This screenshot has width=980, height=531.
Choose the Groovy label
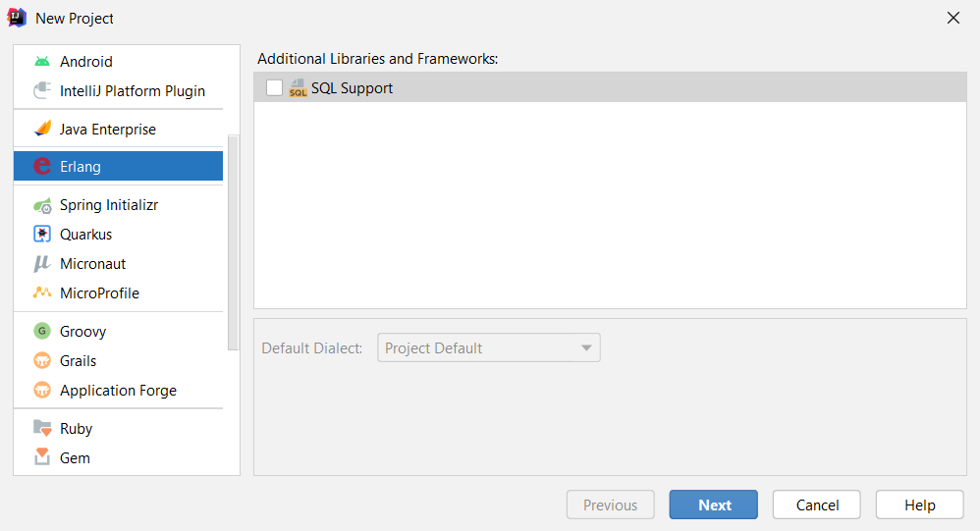pyautogui.click(x=83, y=332)
